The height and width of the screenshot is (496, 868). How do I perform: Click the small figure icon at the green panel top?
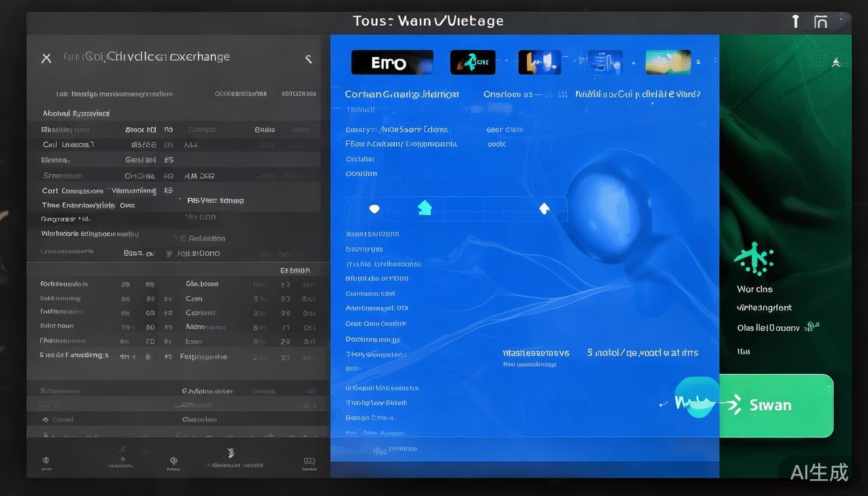pyautogui.click(x=836, y=63)
